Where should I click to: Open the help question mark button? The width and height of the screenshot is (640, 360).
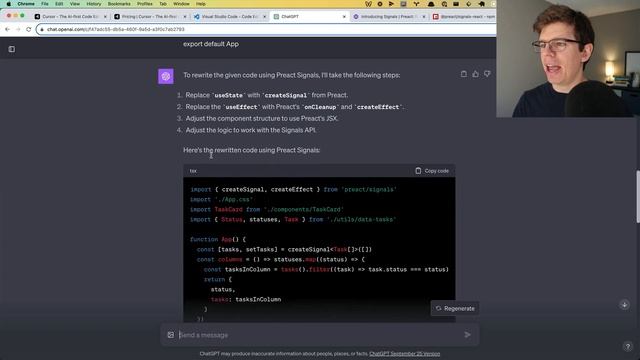coord(628,347)
